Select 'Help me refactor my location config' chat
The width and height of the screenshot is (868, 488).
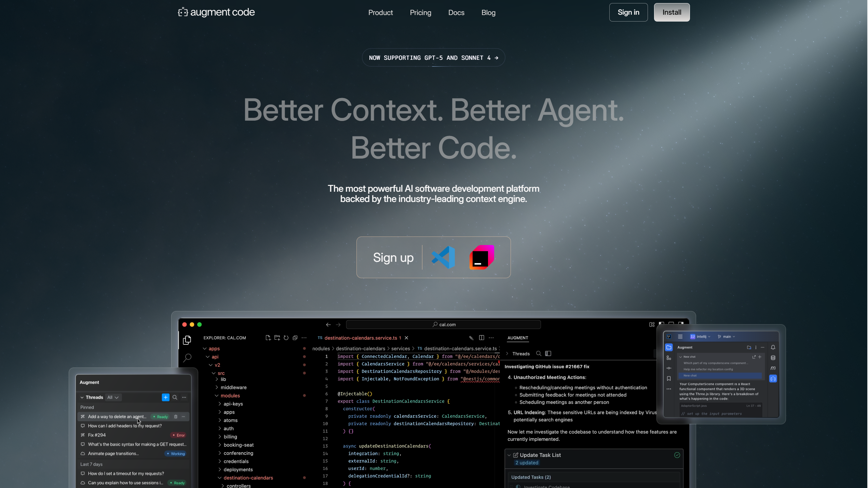tap(708, 369)
